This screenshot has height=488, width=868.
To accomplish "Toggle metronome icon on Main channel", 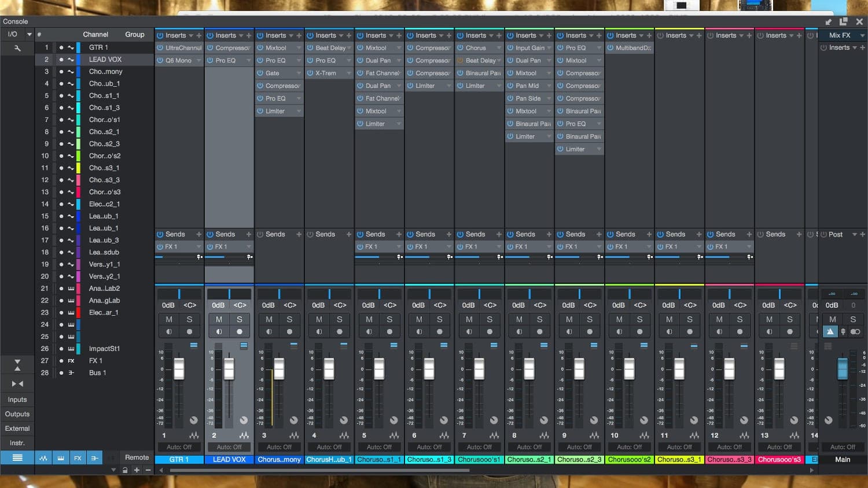I will (830, 331).
